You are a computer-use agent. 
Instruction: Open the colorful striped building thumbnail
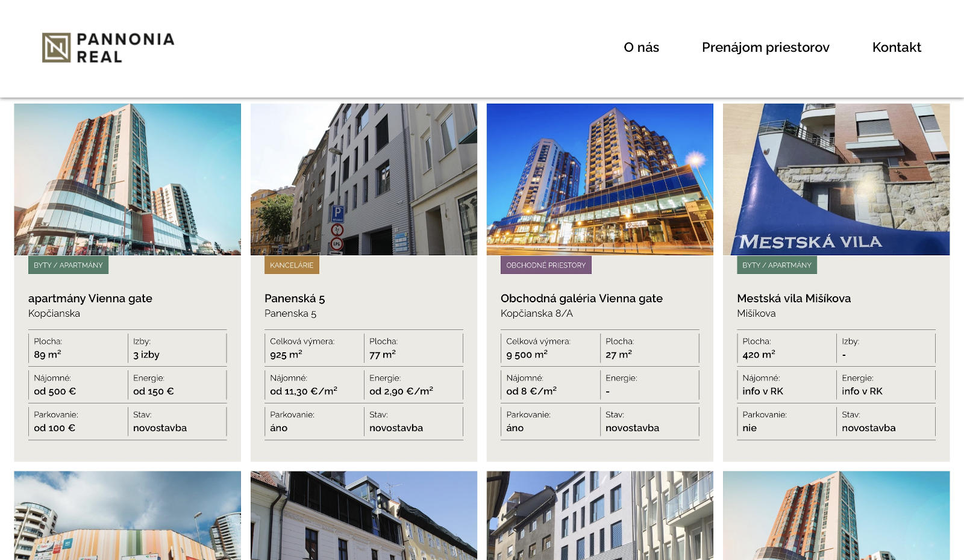[127, 515]
